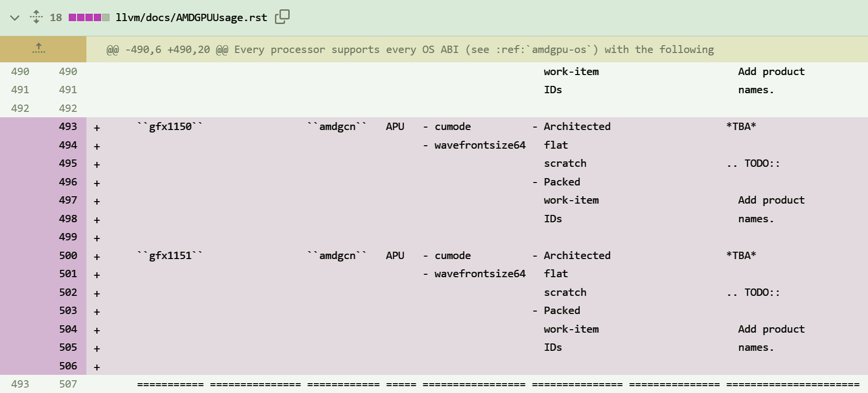
Task: Expand all lines in this file diff
Action: pyautogui.click(x=36, y=17)
